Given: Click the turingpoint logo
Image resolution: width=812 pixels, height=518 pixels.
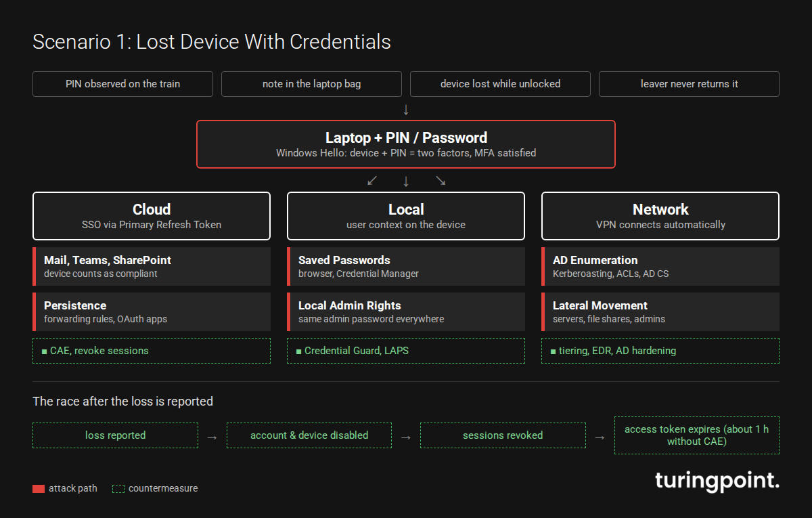Looking at the screenshot, I should click(717, 481).
